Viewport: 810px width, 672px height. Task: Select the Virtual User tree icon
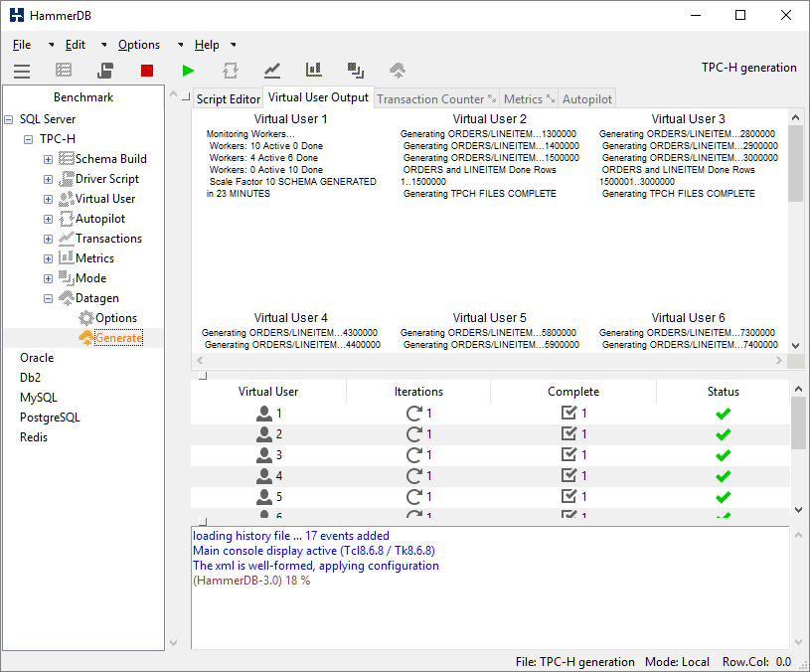pos(67,199)
